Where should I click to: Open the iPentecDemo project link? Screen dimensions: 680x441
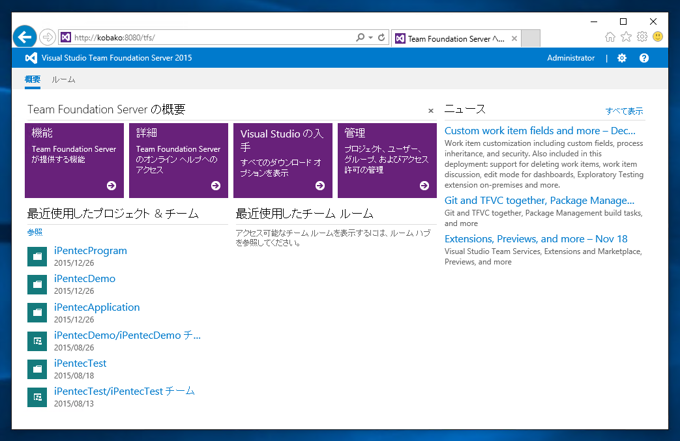point(85,279)
